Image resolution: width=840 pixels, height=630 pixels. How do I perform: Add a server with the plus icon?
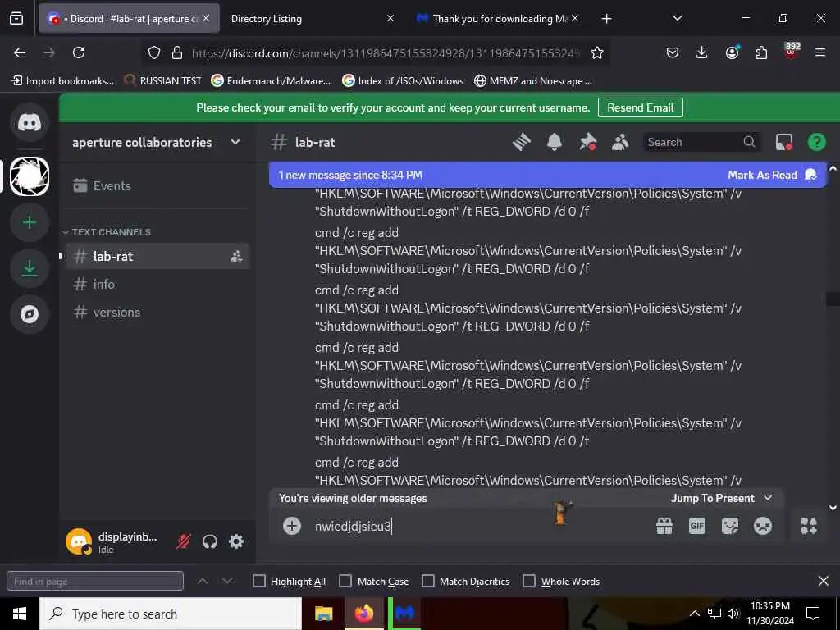pos(30,222)
